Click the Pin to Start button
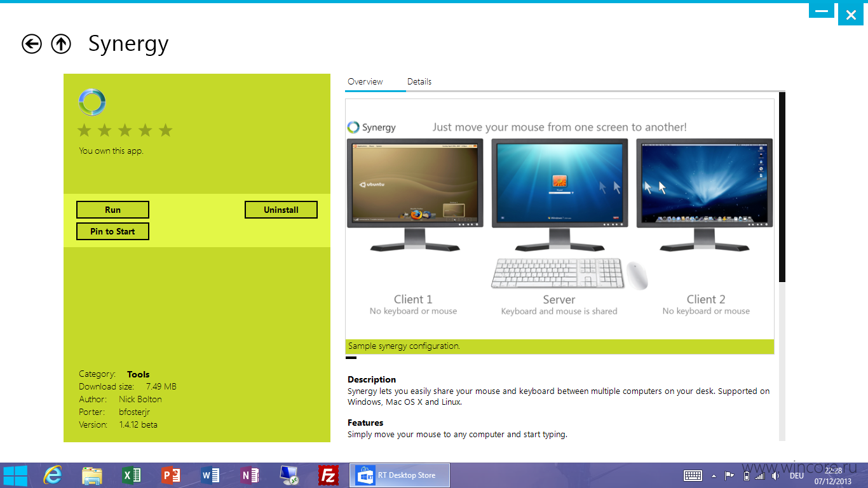 (112, 231)
